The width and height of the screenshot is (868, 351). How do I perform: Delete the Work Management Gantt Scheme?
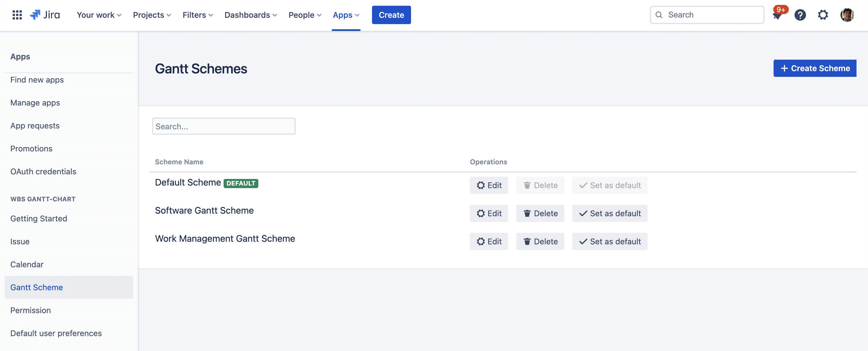[540, 241]
